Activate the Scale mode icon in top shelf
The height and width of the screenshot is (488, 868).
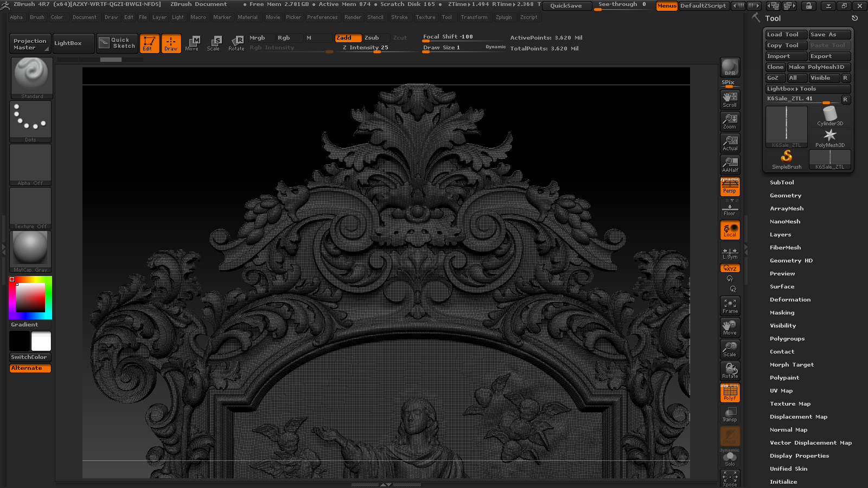[x=214, y=43]
